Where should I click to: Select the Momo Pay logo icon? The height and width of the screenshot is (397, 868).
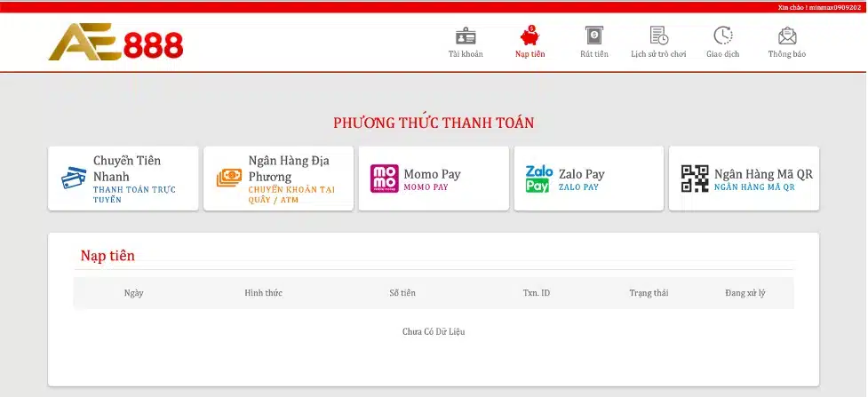pyautogui.click(x=384, y=179)
